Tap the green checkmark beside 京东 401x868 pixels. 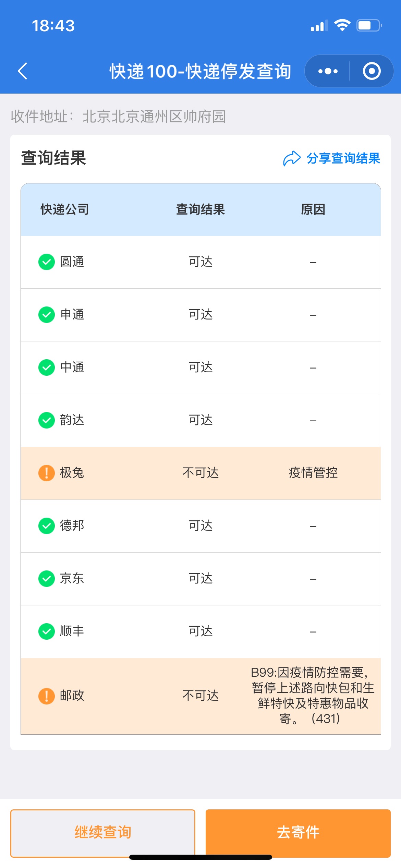coord(47,579)
